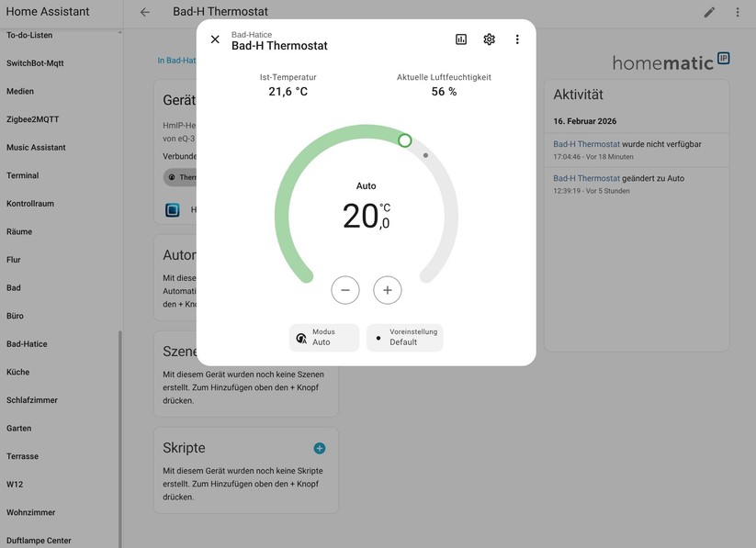Click the sidebar scrollbar
The image size is (756, 548).
120,439
